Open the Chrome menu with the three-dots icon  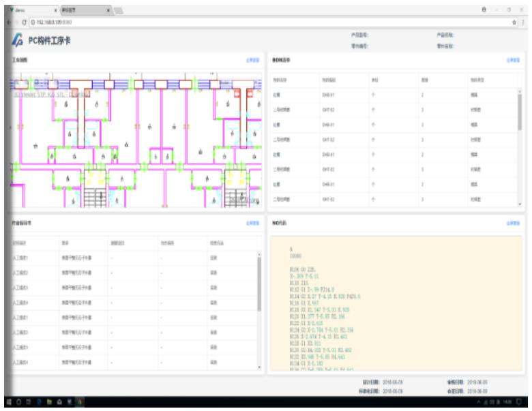point(523,22)
